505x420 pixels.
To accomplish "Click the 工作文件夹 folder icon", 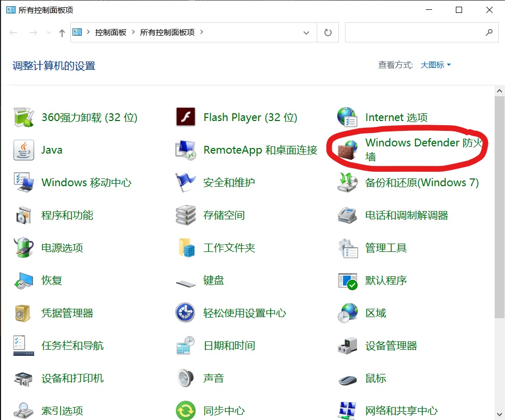I will pyautogui.click(x=186, y=248).
